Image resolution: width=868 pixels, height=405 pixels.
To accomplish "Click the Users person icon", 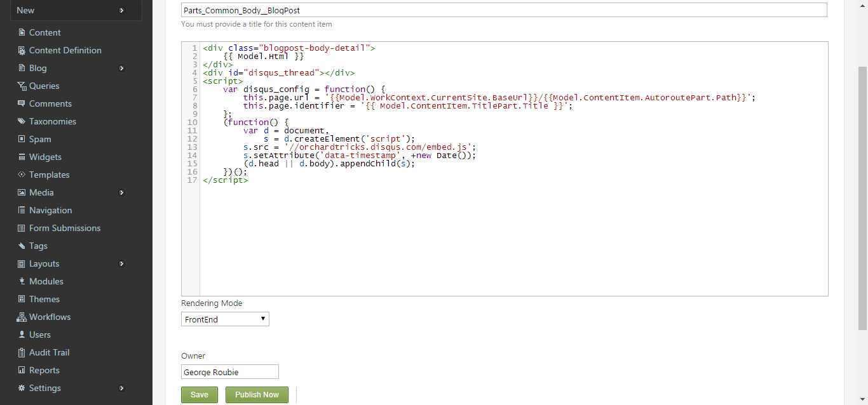I will coord(22,335).
